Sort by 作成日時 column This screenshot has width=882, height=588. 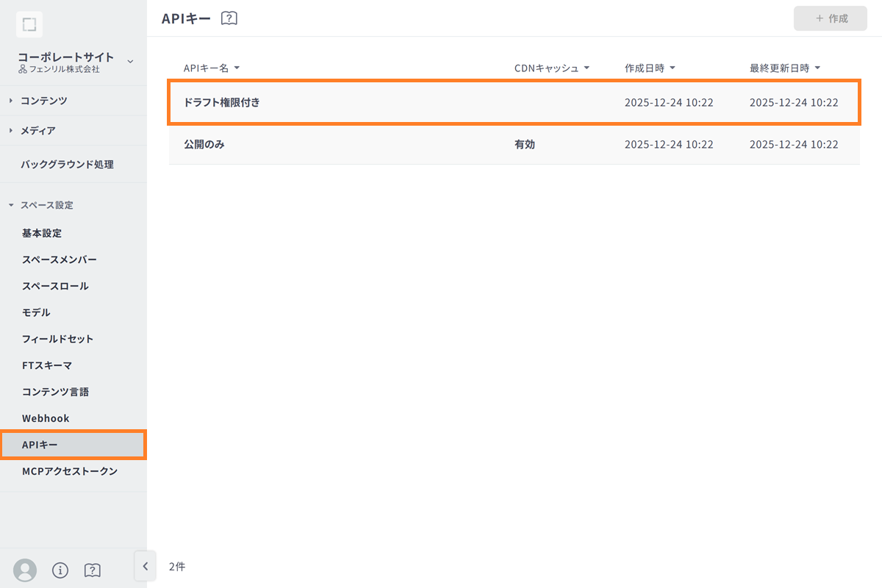click(x=650, y=68)
